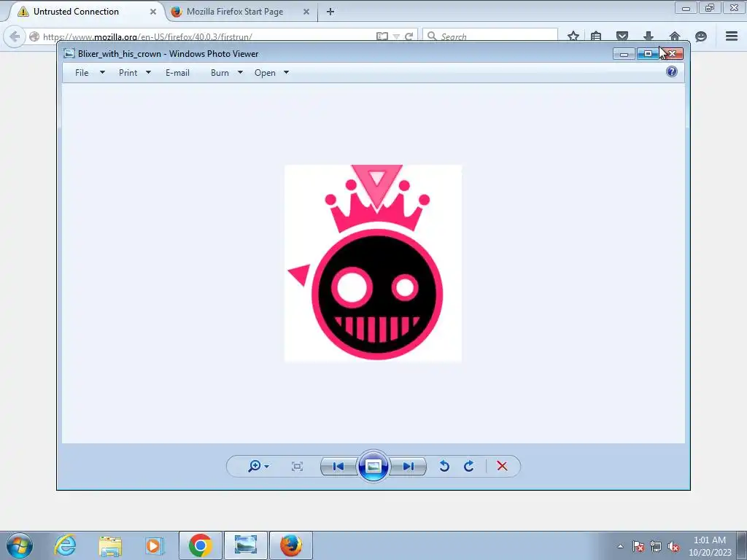Screen dimensions: 747x560
Task: Close the Photo Viewer window
Action: click(x=672, y=54)
